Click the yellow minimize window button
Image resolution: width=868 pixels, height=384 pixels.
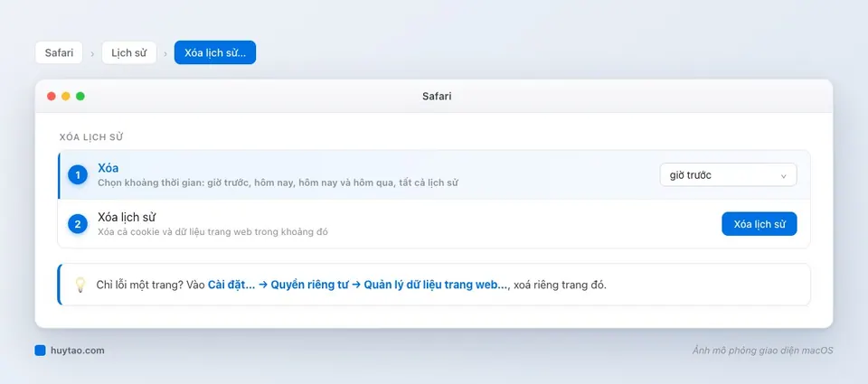[66, 97]
